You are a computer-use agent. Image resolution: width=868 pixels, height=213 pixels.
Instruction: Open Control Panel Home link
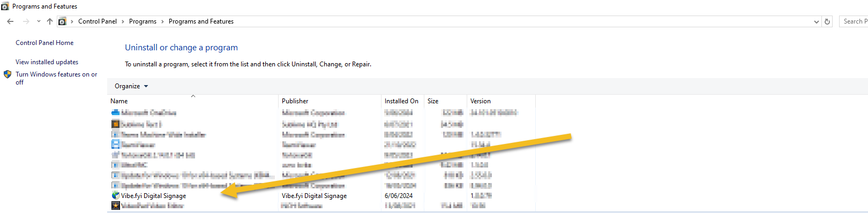(x=44, y=43)
